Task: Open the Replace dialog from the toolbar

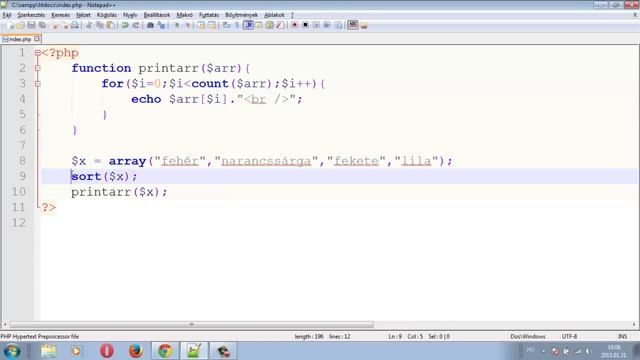Action: [162, 25]
